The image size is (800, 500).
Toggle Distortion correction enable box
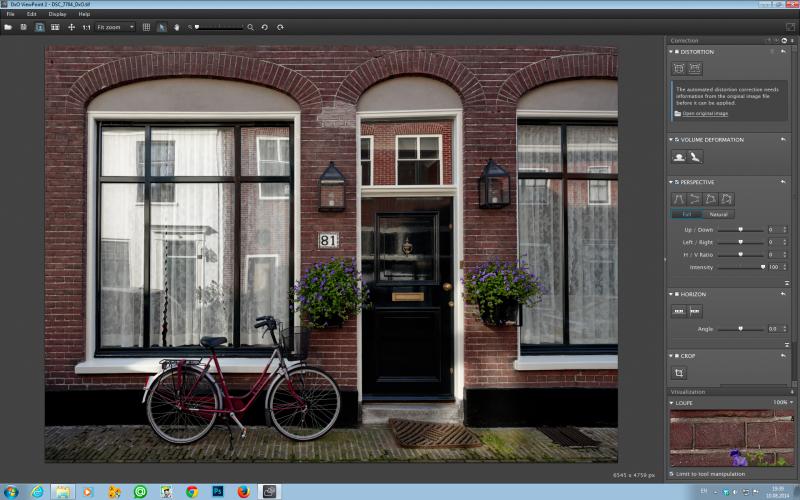(x=677, y=52)
